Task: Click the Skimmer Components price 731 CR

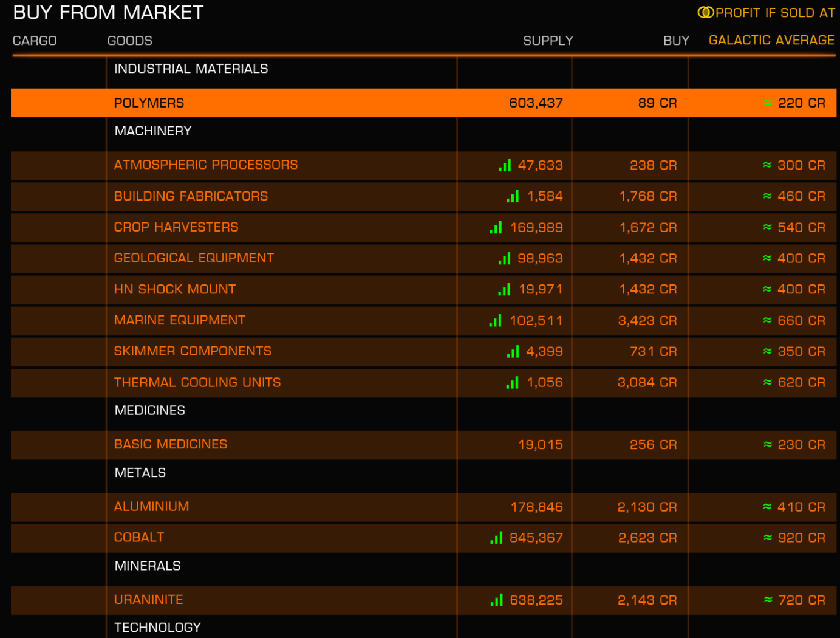Action: point(653,352)
